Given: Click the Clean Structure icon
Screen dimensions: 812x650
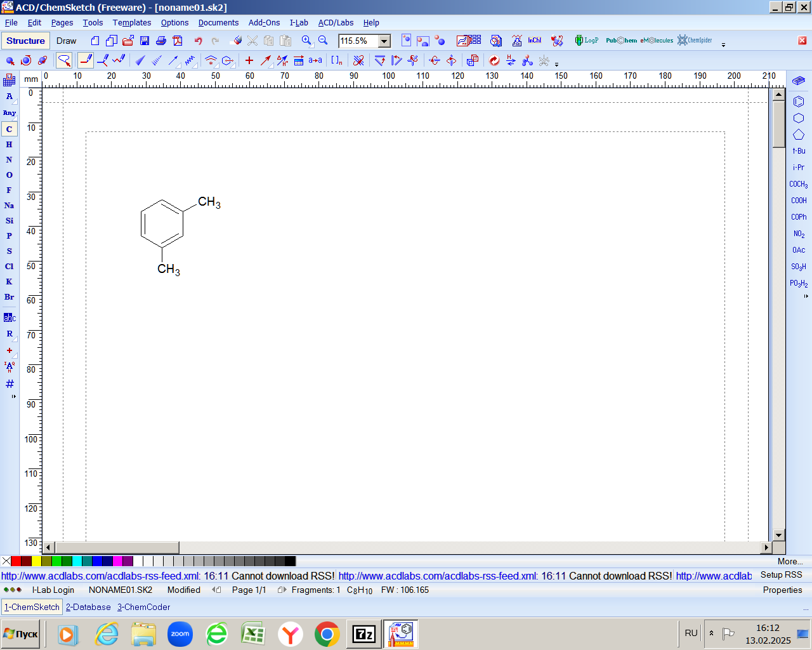Looking at the screenshot, I should point(494,60).
